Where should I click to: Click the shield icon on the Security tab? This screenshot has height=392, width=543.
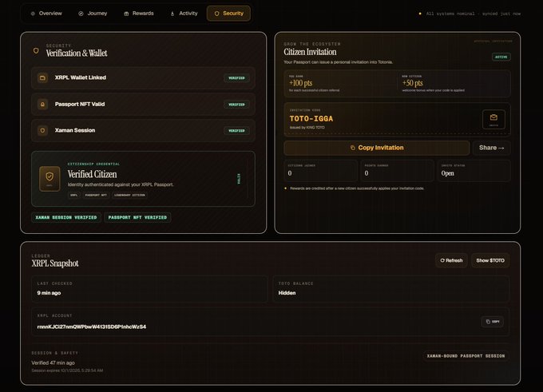click(x=216, y=14)
